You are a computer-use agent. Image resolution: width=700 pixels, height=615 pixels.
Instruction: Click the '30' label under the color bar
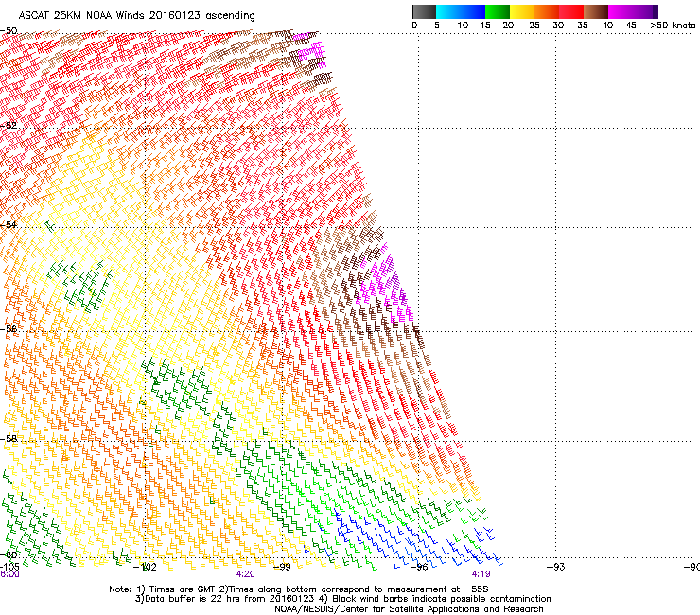(x=558, y=26)
